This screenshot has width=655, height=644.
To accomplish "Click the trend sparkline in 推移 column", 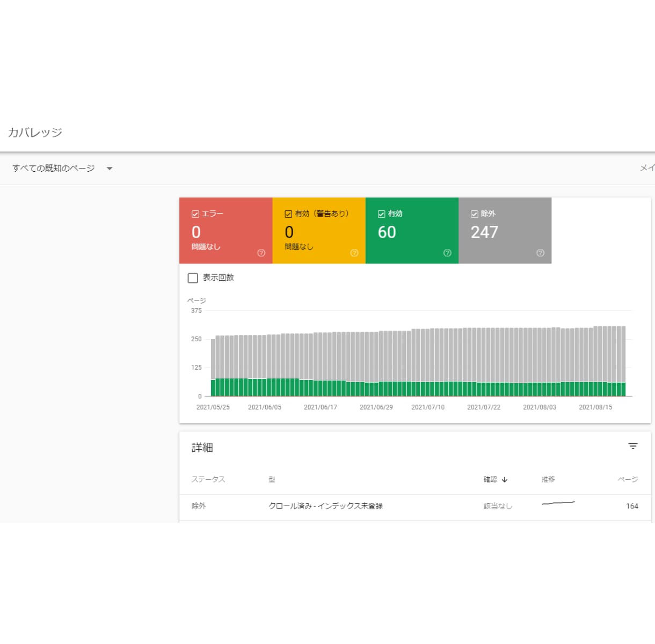I will pos(558,503).
